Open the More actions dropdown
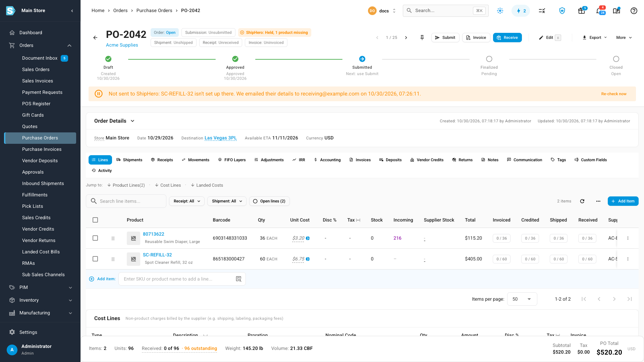Image resolution: width=644 pixels, height=362 pixels. coord(624,38)
